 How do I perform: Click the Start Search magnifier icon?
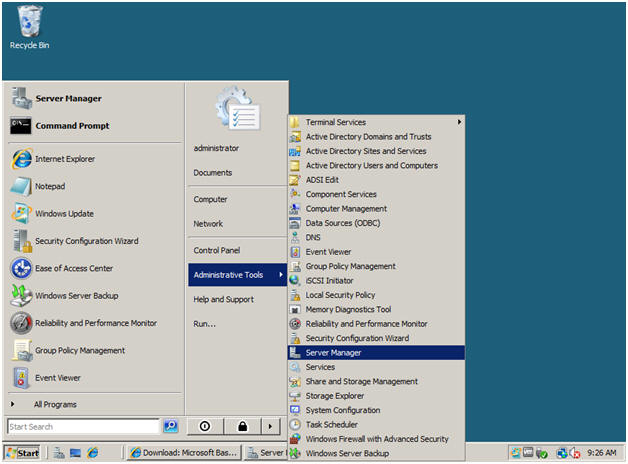tap(171, 426)
